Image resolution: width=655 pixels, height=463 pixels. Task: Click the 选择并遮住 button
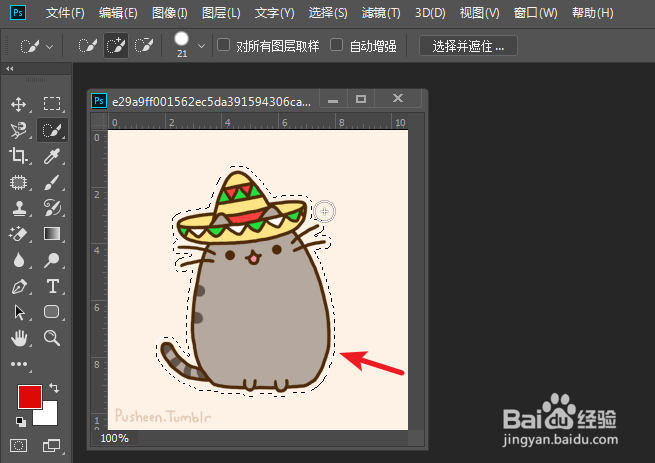pyautogui.click(x=468, y=46)
